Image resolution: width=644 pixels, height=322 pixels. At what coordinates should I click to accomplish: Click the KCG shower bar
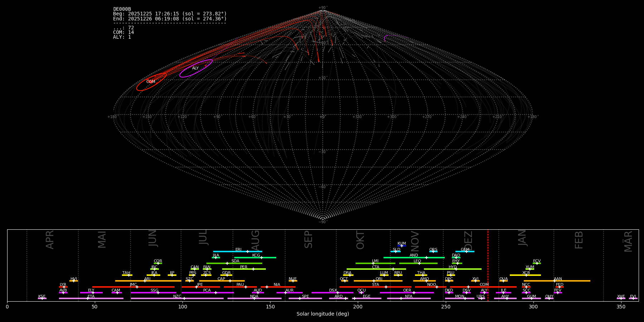tap(255, 258)
